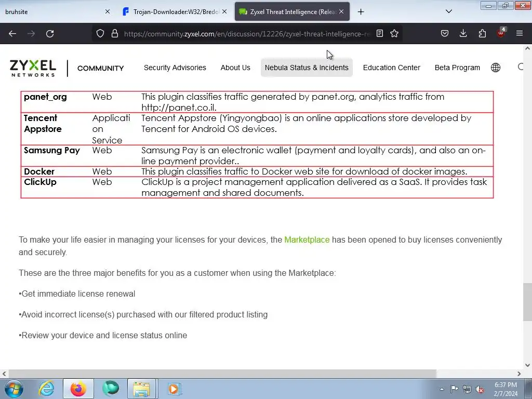The width and height of the screenshot is (532, 399).
Task: Close the bruhsite tab
Action: [x=108, y=12]
